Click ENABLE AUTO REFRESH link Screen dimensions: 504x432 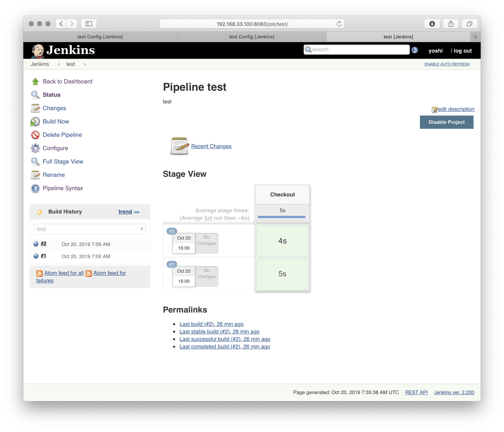coord(447,64)
